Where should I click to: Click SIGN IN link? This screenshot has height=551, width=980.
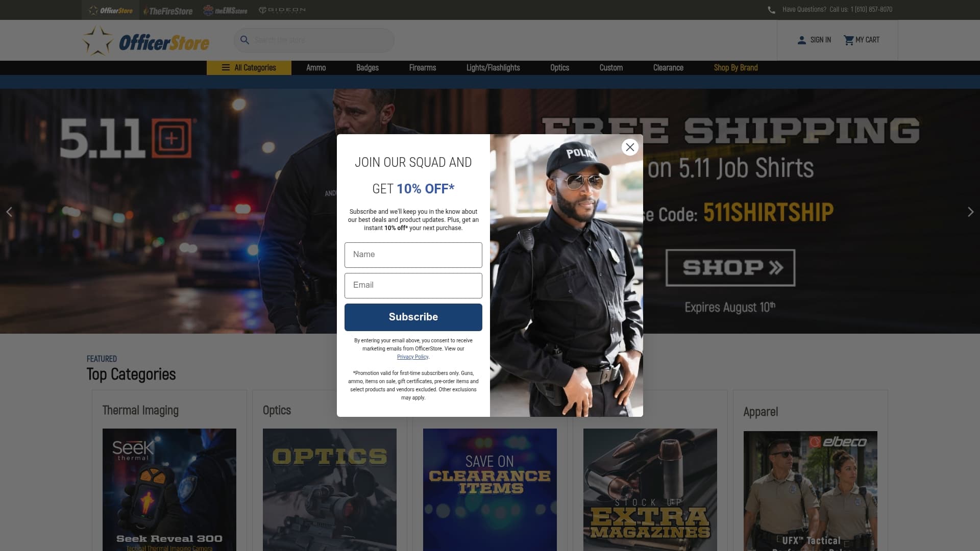pyautogui.click(x=820, y=40)
